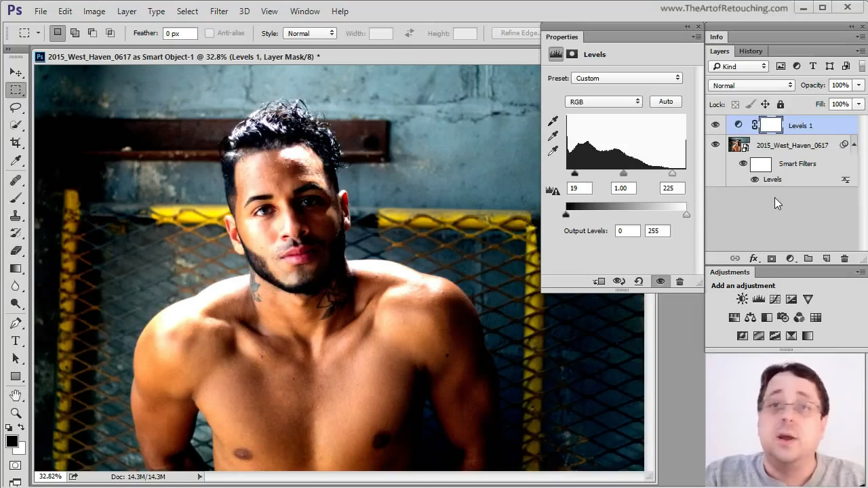The image size is (868, 488).
Task: Reset Levels to adjustment defaults
Action: tap(638, 281)
